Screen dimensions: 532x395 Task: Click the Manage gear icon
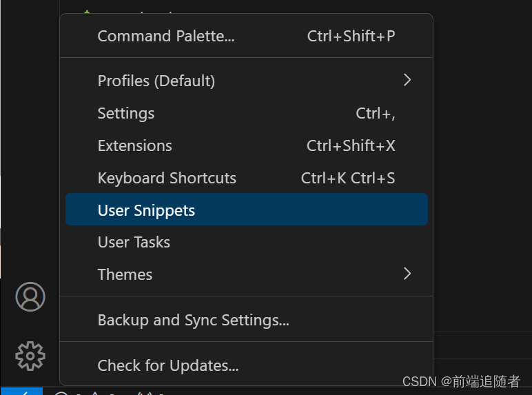[30, 356]
